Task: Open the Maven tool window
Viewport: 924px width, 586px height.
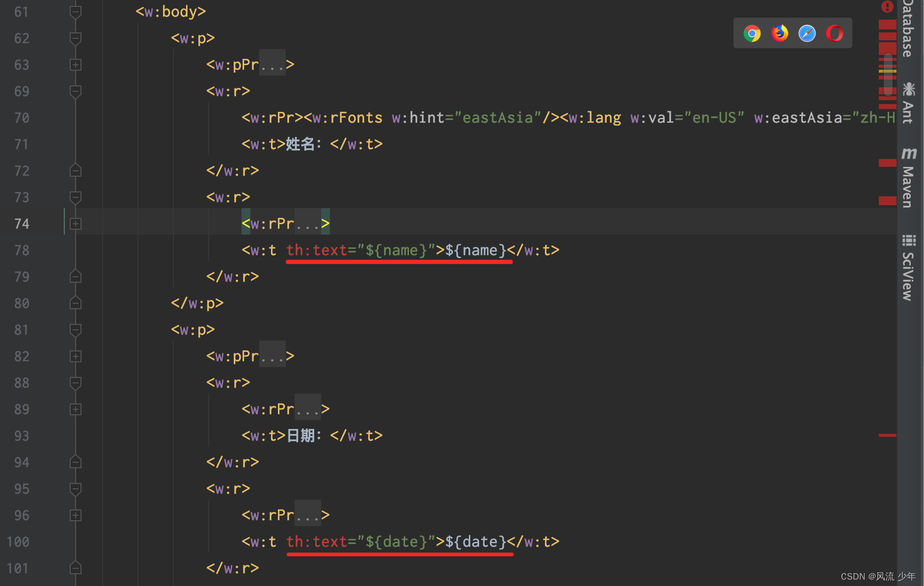Action: click(908, 178)
